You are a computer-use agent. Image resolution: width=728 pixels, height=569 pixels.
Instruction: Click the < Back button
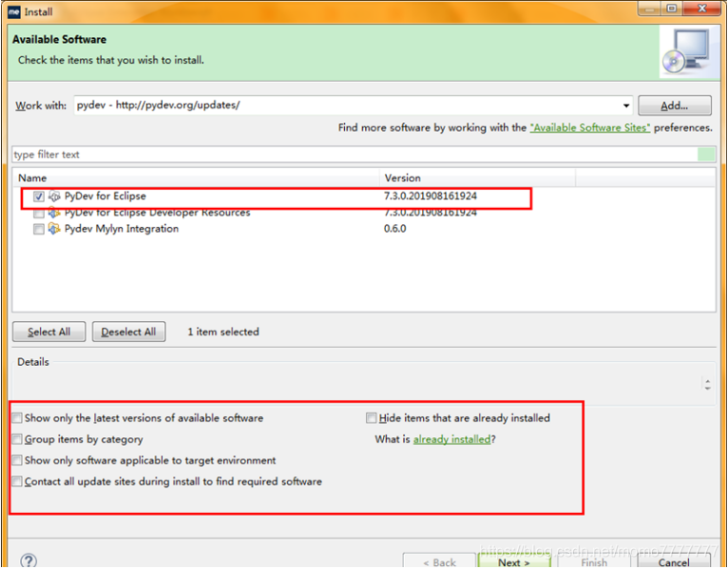(439, 562)
